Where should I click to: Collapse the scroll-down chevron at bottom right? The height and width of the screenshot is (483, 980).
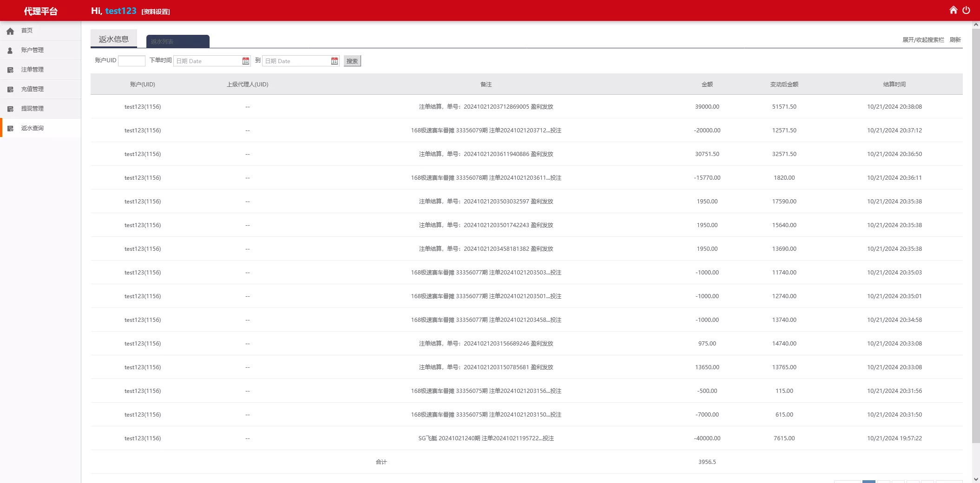[x=976, y=479]
